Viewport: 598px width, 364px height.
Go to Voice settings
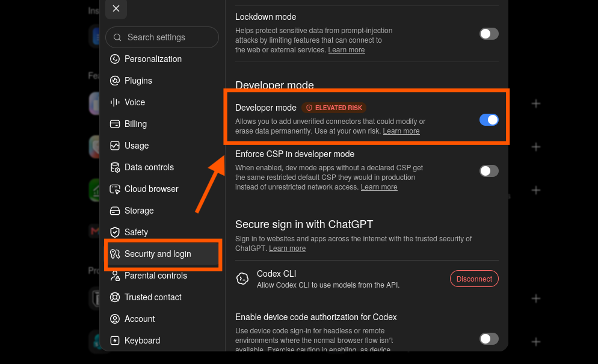[162, 102]
